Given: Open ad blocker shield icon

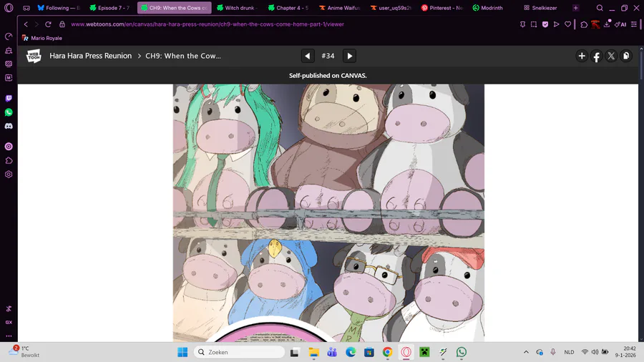Looking at the screenshot, I should click(x=545, y=24).
